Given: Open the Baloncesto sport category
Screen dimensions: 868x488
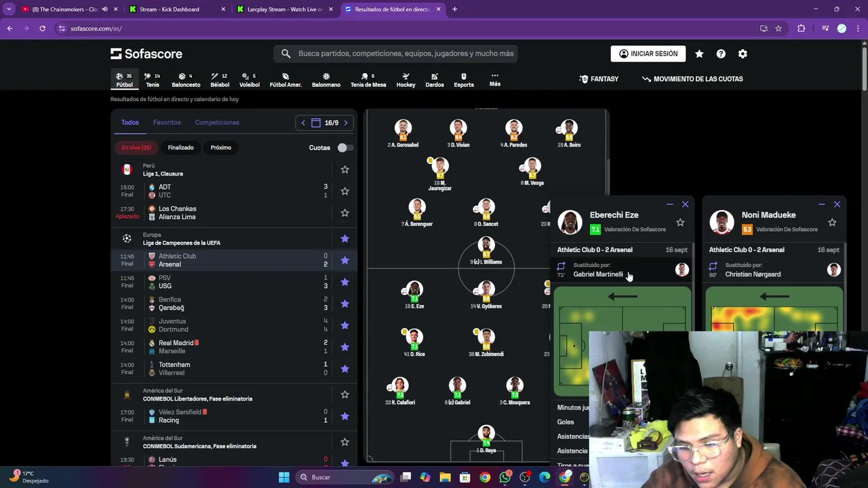Looking at the screenshot, I should point(186,80).
